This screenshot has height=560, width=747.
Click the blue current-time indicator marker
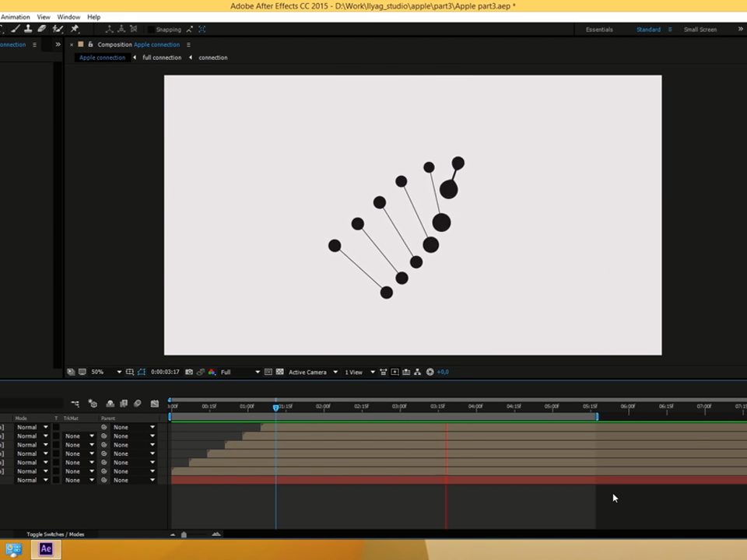tap(275, 408)
